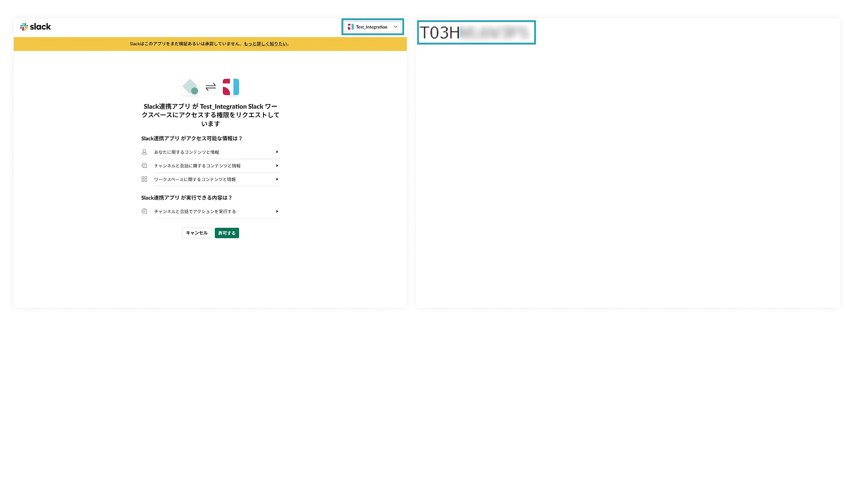854x504 pixels.
Task: Click the green 許可する button
Action: pyautogui.click(x=227, y=233)
